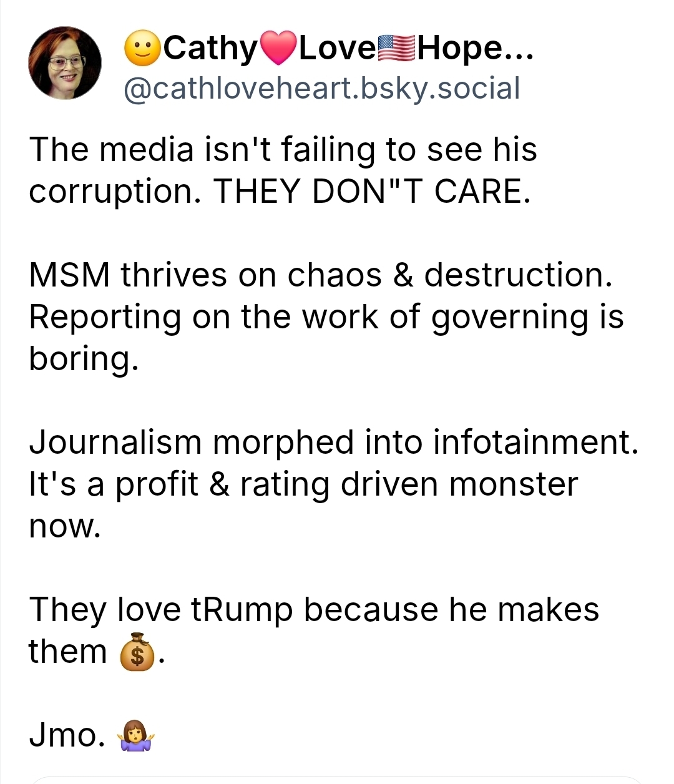Click the line "Reporting on the work of governing"
The height and width of the screenshot is (784, 674).
click(x=326, y=317)
